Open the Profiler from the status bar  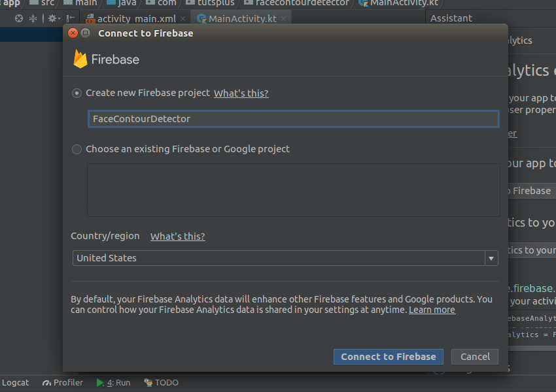click(62, 382)
